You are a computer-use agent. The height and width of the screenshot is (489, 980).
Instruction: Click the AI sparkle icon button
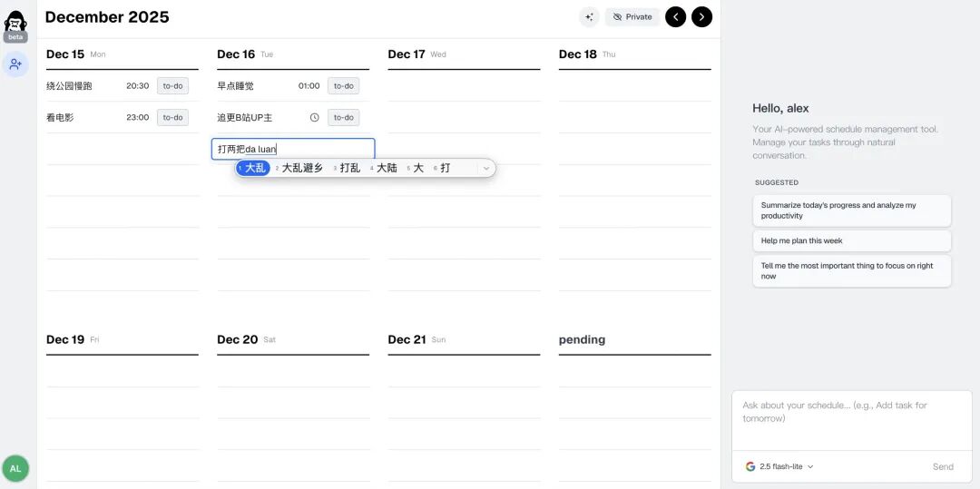(589, 16)
